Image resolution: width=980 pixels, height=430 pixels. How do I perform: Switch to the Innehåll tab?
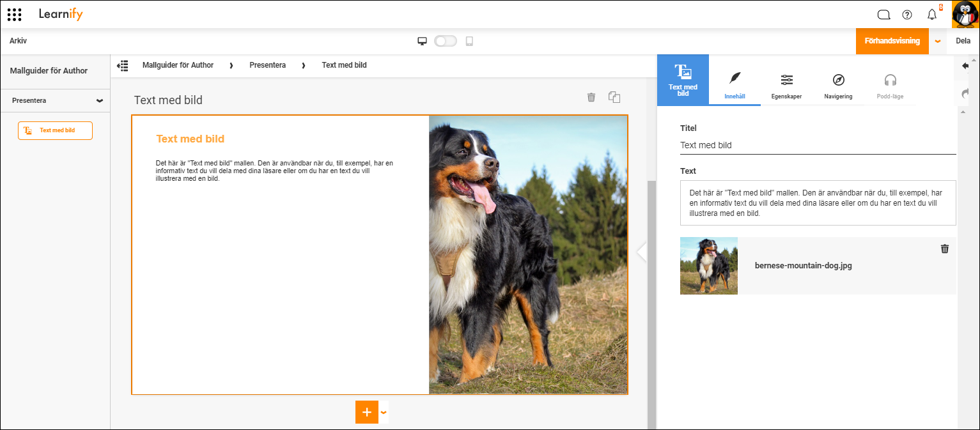(x=735, y=81)
